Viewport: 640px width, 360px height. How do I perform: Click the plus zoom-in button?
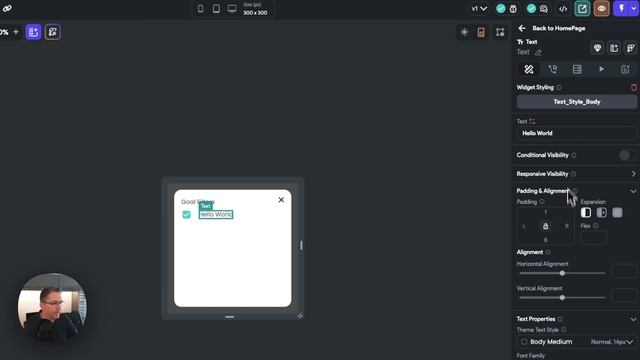[x=16, y=32]
